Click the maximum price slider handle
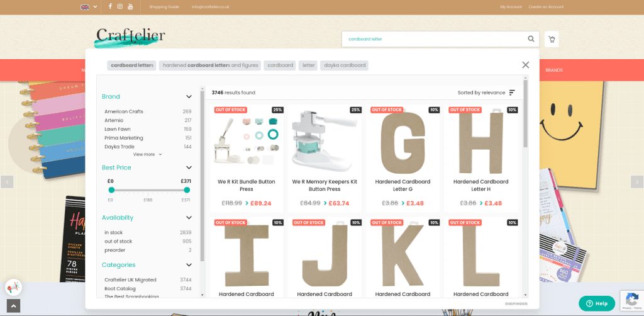This screenshot has width=644, height=316. (187, 189)
